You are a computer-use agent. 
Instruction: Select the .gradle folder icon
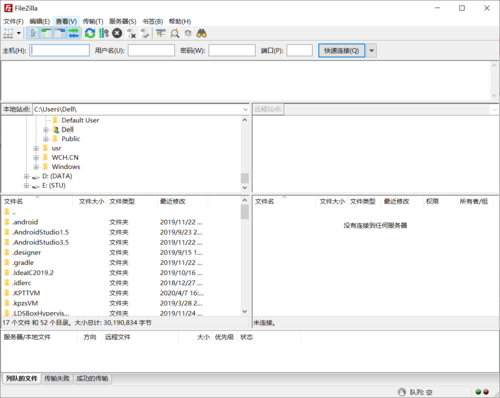(x=7, y=263)
